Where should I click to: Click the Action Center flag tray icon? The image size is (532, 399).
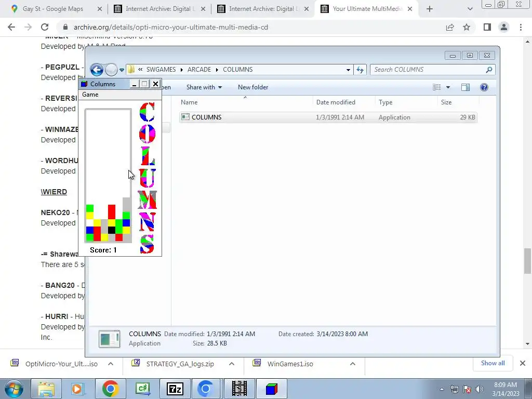[467, 389]
